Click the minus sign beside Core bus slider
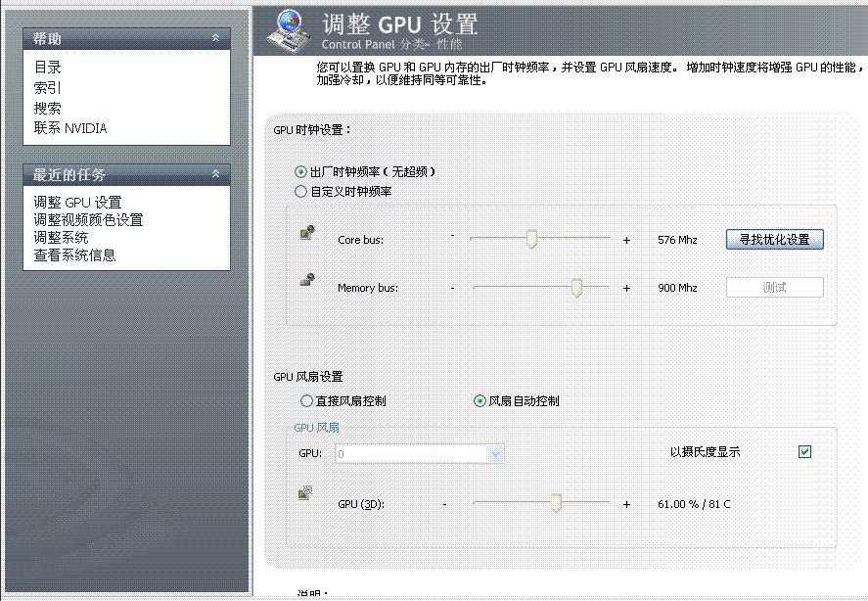 [452, 236]
